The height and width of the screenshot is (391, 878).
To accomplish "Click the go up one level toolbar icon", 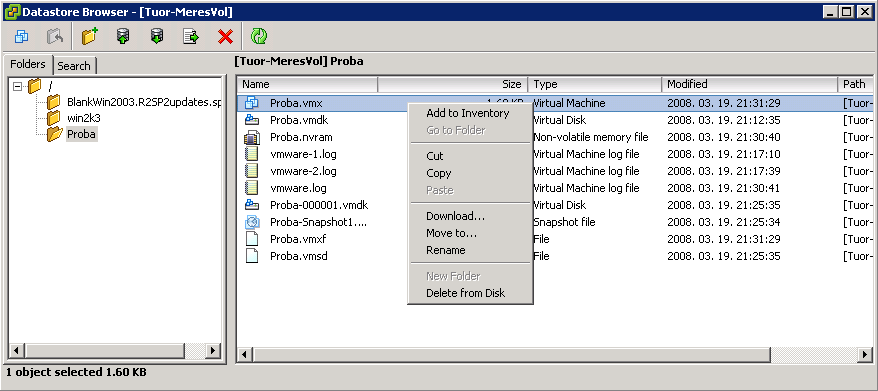I will 55,37.
